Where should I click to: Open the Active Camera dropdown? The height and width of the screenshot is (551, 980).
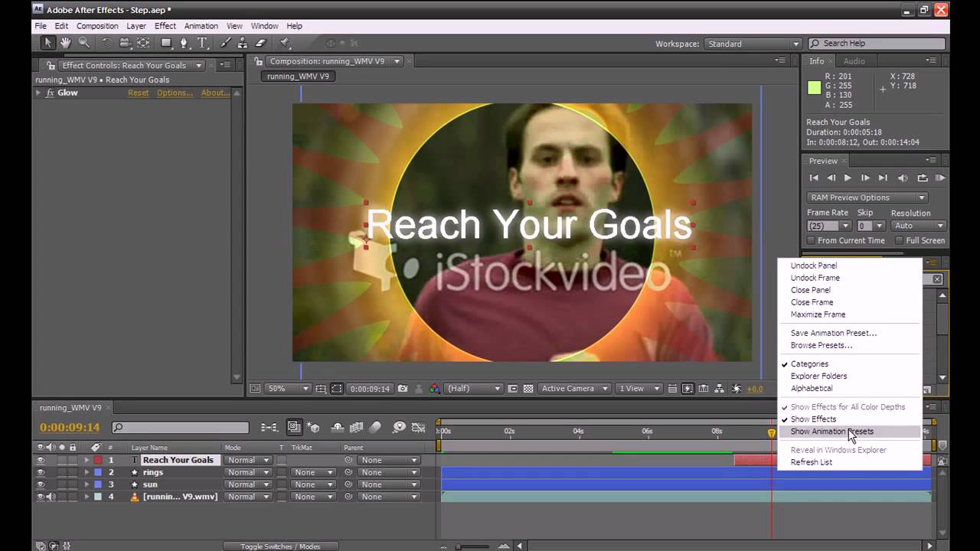coord(574,389)
